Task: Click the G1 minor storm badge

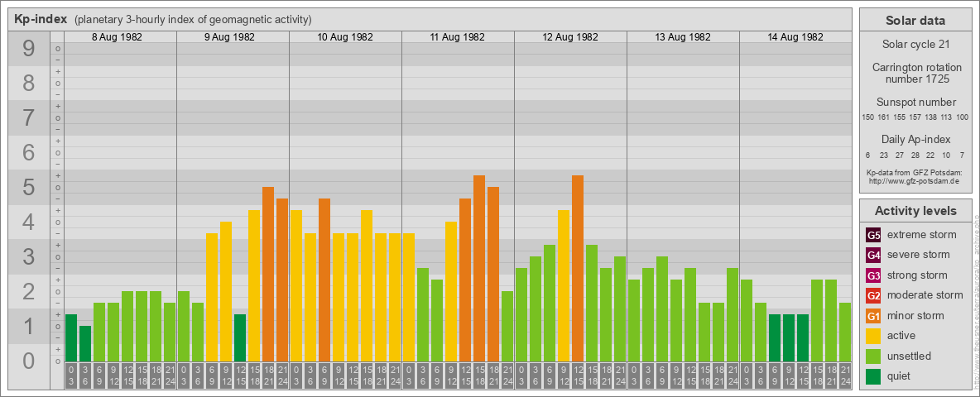Action: click(873, 316)
